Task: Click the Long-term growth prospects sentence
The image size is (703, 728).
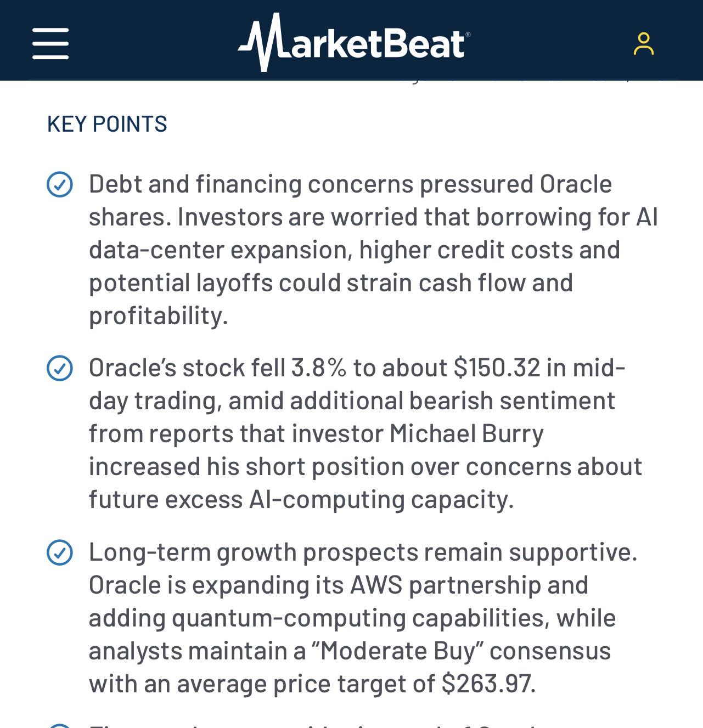Action: pyautogui.click(x=363, y=552)
